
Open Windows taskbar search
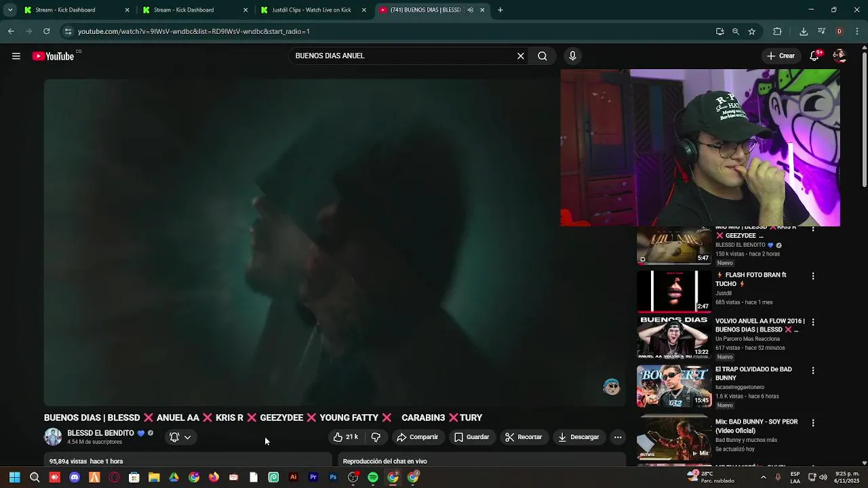point(35,477)
